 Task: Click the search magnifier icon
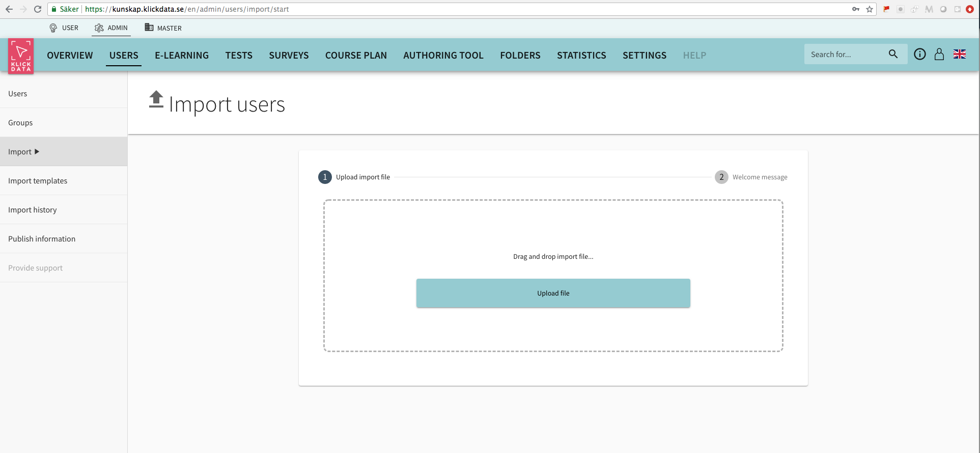pyautogui.click(x=893, y=54)
